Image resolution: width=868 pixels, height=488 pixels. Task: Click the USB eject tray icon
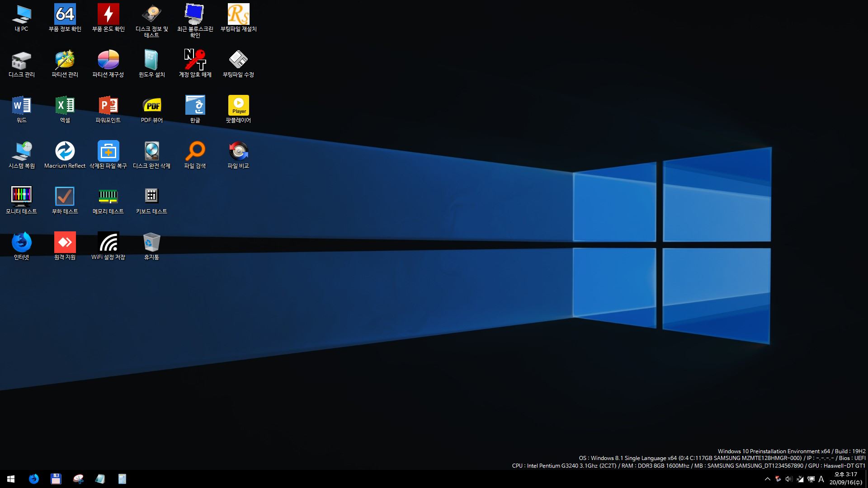coord(778,479)
